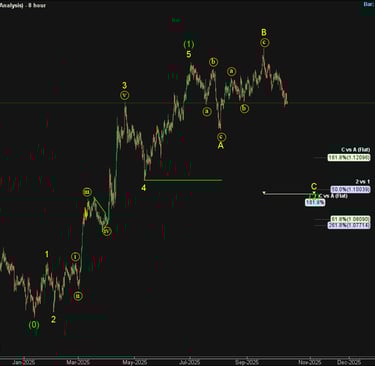The height and width of the screenshot is (366, 375).
Task: Click the 261.8% extension level label
Action: pyautogui.click(x=349, y=225)
